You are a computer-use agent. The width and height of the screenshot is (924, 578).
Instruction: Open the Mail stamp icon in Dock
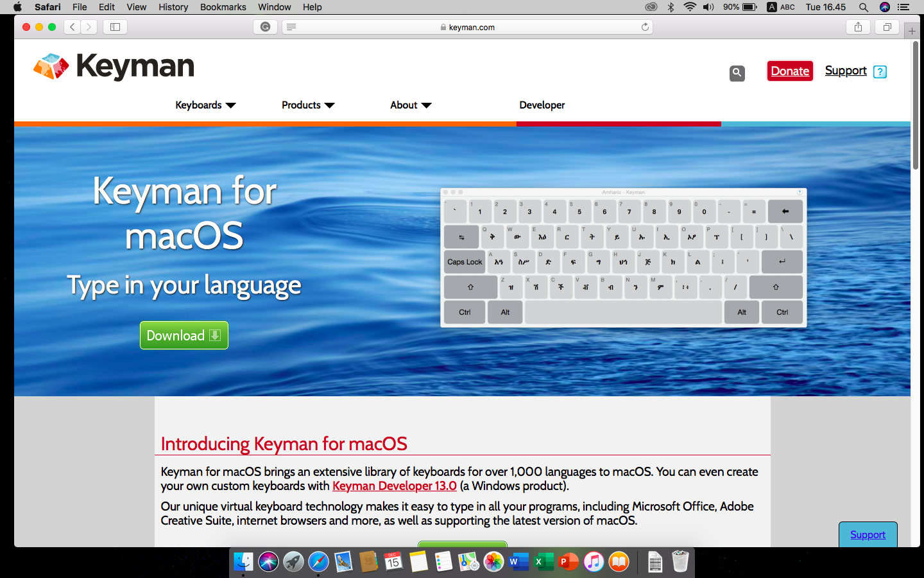click(x=343, y=562)
